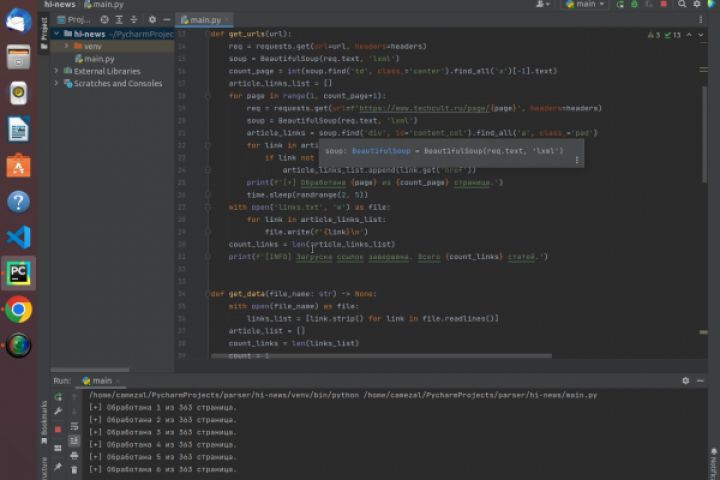Click the Project panel horizontal scrollbar
Screen dimensions: 720x480
pyautogui.click(x=90, y=370)
